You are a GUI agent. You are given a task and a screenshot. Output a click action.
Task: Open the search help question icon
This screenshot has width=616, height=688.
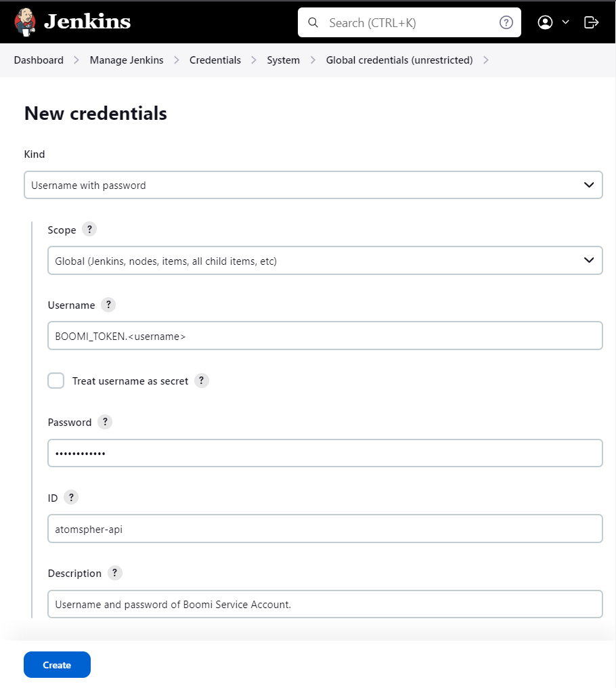click(506, 22)
